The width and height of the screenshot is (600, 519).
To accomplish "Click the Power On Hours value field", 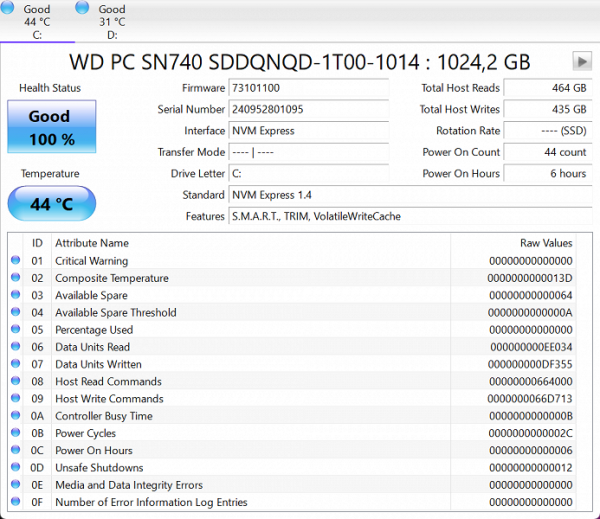I will click(545, 173).
